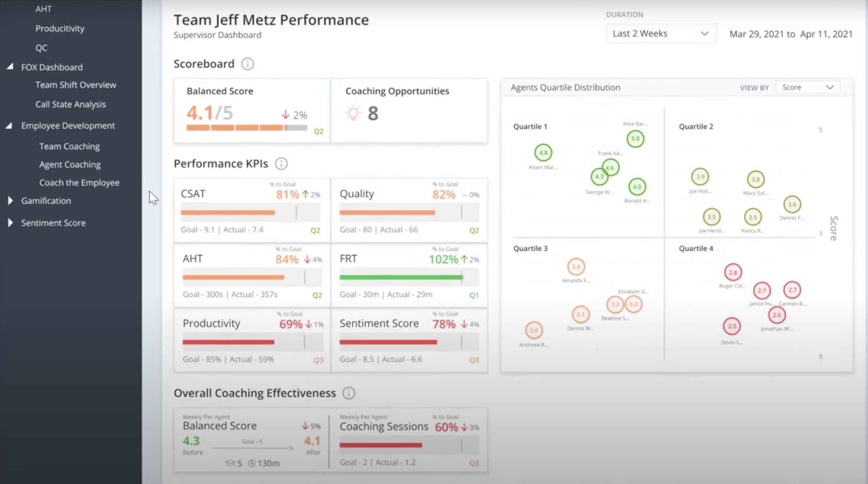
Task: Click Andreea R's 3.0 score bubble
Action: click(534, 330)
